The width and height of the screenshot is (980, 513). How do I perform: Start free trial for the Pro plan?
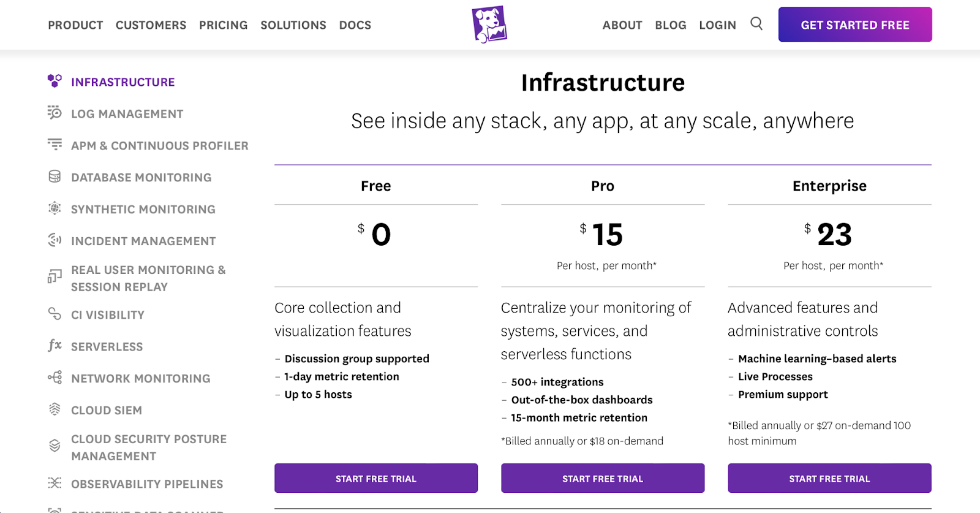(603, 478)
